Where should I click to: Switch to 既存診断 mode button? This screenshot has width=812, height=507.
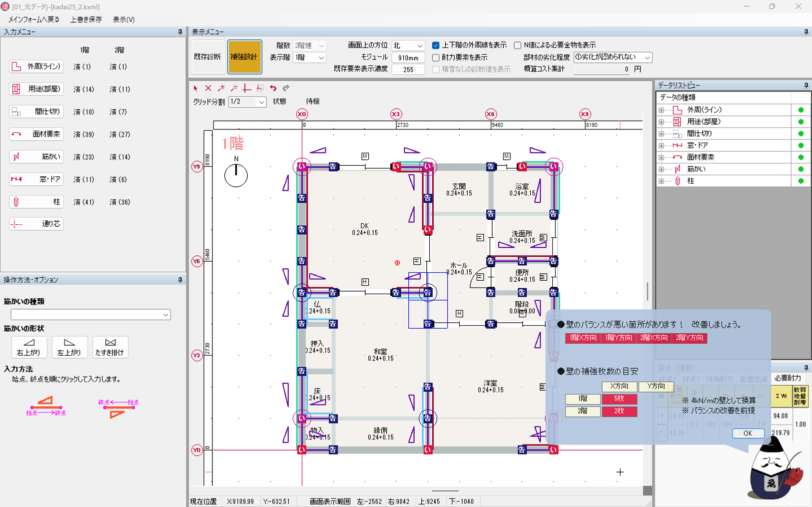coord(207,57)
